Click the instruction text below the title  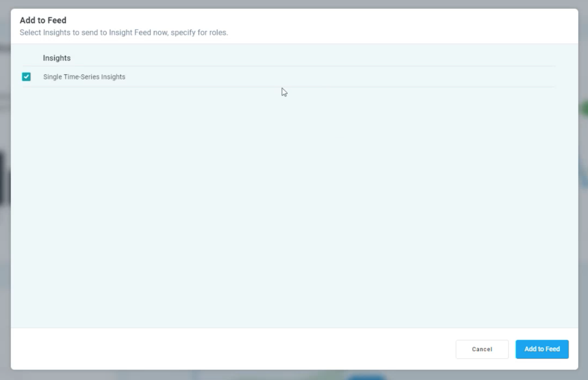tap(124, 33)
